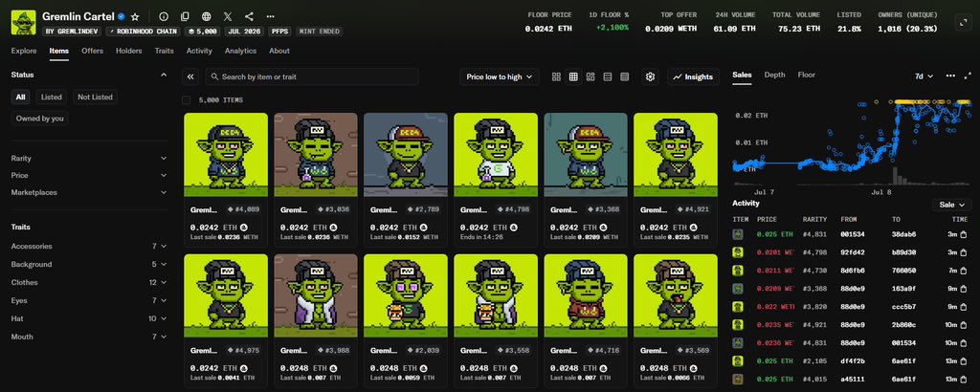Filter by Listed status

click(52, 97)
